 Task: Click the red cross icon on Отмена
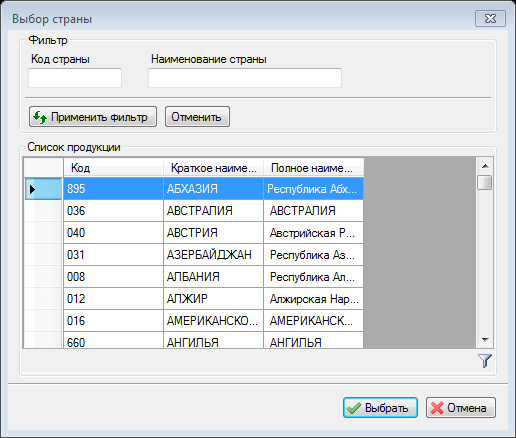pos(437,408)
